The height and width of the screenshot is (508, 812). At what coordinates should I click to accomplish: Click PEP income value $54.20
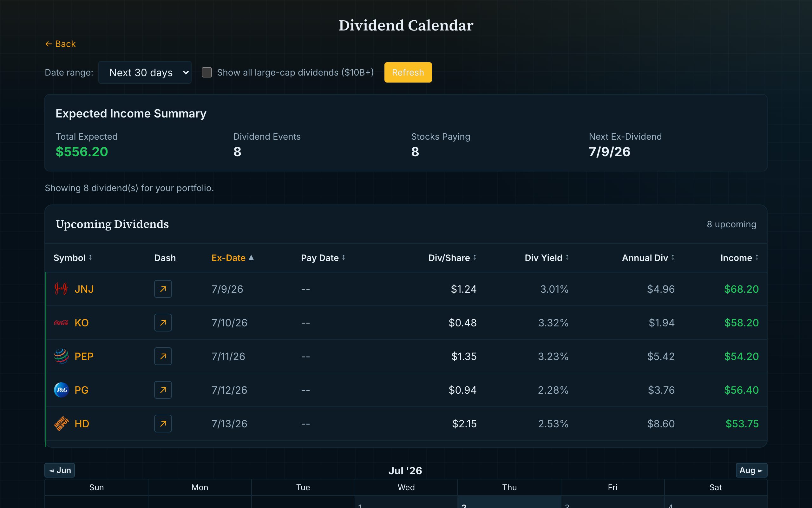[741, 356]
